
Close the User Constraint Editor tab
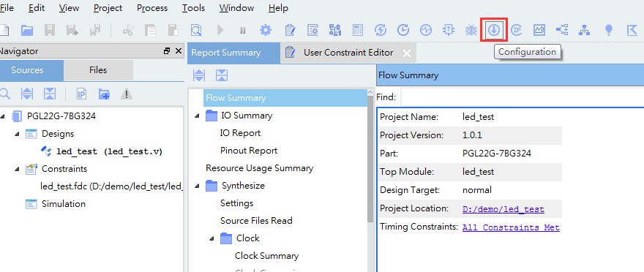[407, 53]
